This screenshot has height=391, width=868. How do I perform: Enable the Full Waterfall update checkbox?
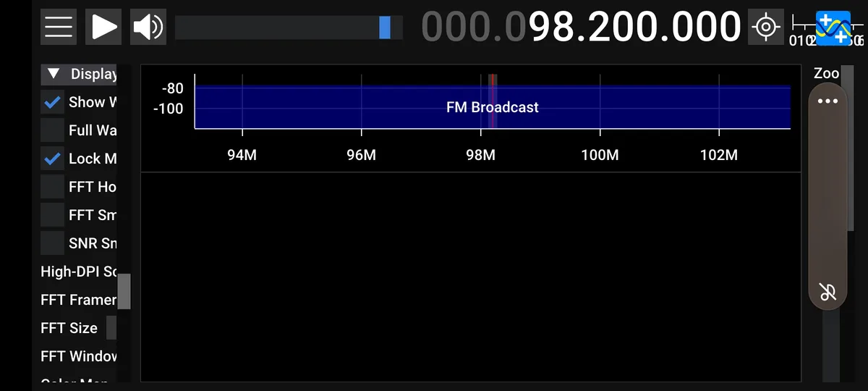point(52,130)
